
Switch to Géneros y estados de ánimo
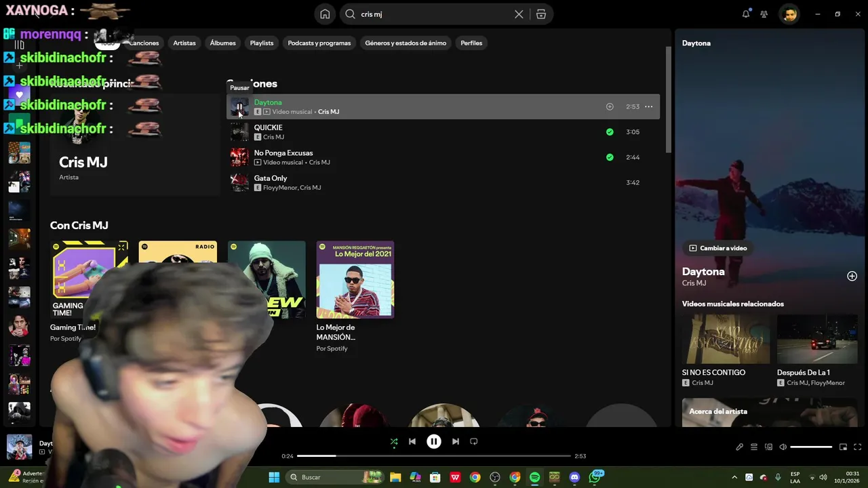pyautogui.click(x=406, y=43)
